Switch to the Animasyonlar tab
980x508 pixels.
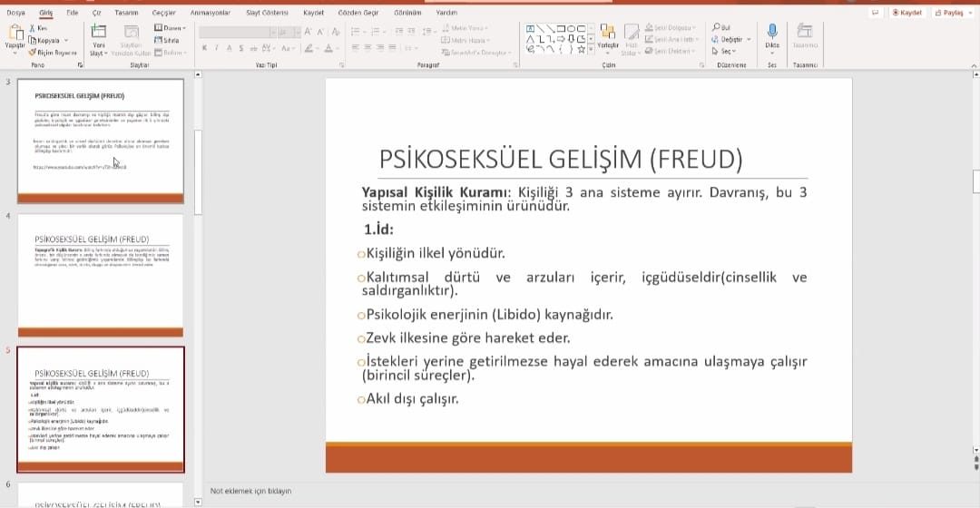[x=210, y=13]
